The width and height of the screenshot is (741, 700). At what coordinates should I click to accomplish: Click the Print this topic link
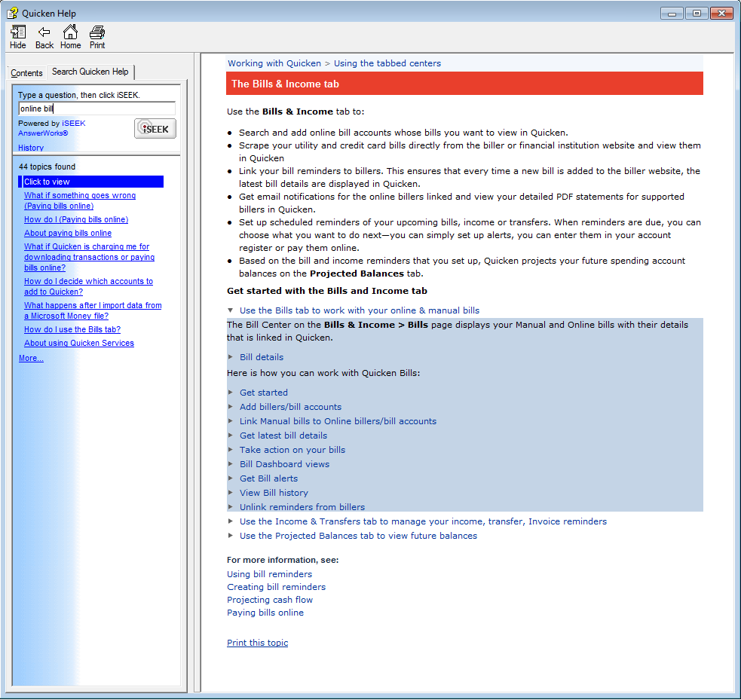(x=257, y=643)
